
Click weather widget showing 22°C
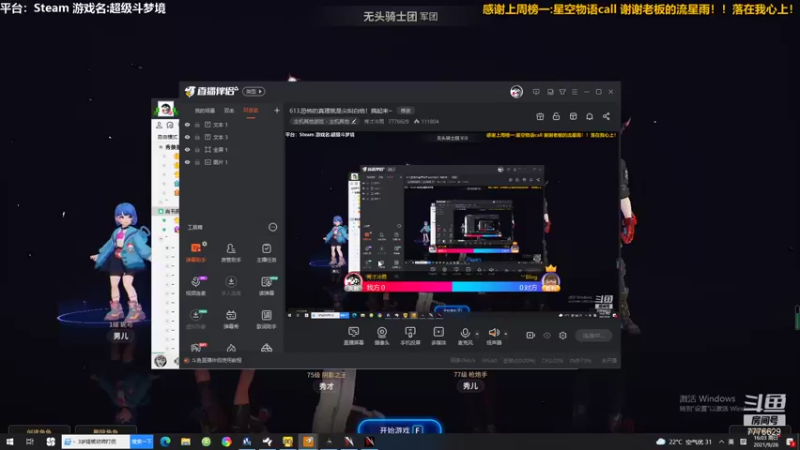[x=684, y=442]
